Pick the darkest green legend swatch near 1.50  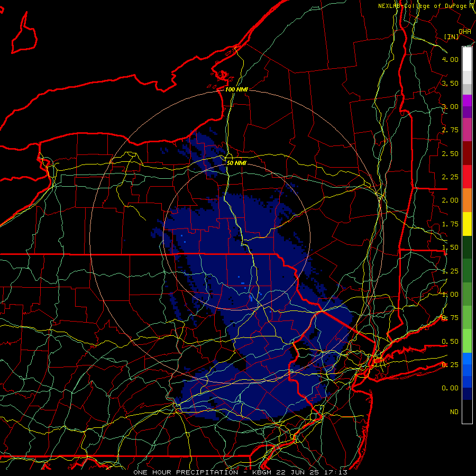tap(467, 248)
